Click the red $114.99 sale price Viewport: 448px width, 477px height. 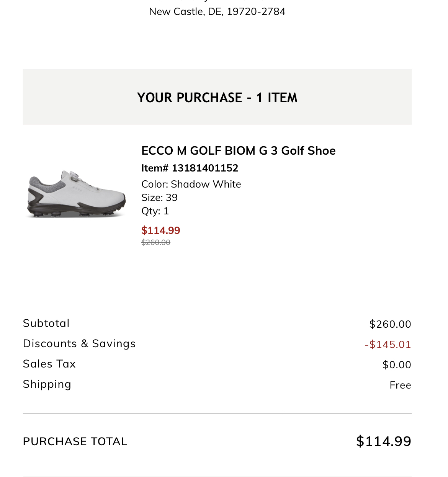(x=161, y=230)
